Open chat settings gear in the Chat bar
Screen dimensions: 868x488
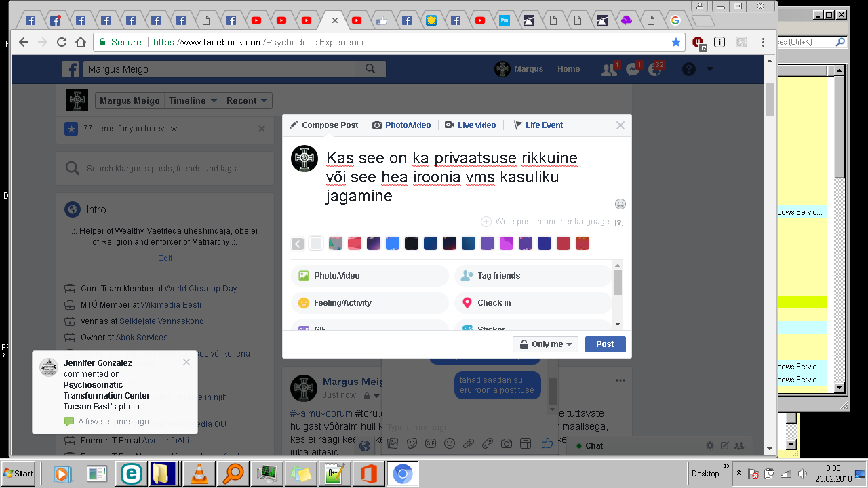(710, 446)
